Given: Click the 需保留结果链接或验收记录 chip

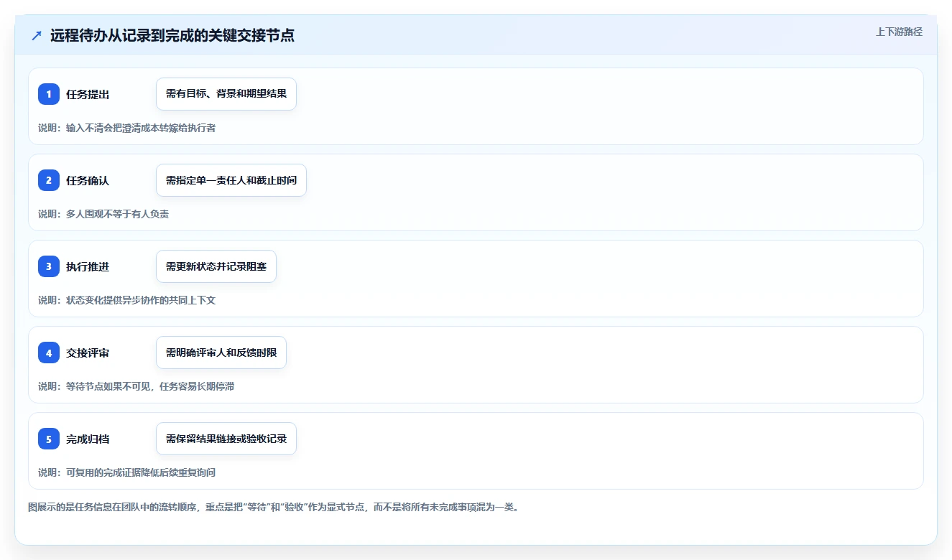Looking at the screenshot, I should pyautogui.click(x=226, y=439).
